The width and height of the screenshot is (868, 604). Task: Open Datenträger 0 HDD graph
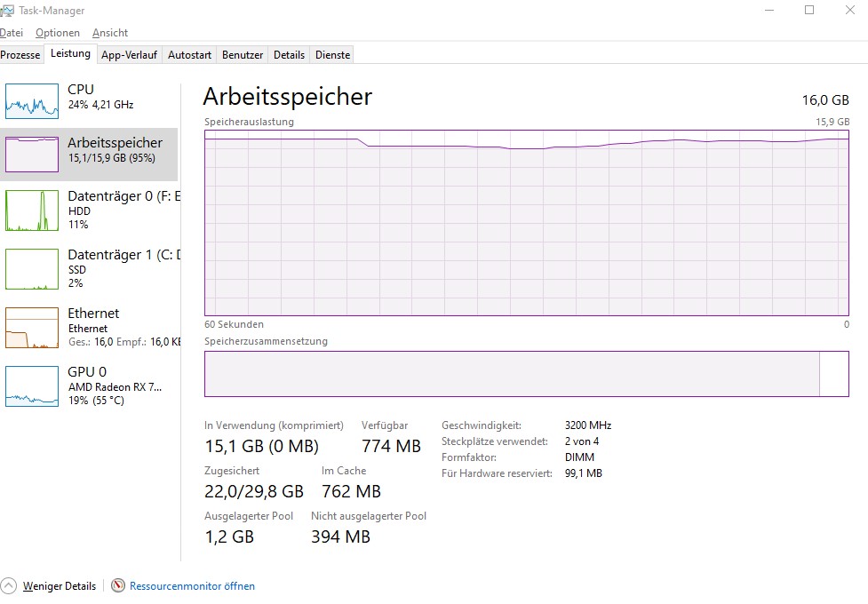pos(32,211)
